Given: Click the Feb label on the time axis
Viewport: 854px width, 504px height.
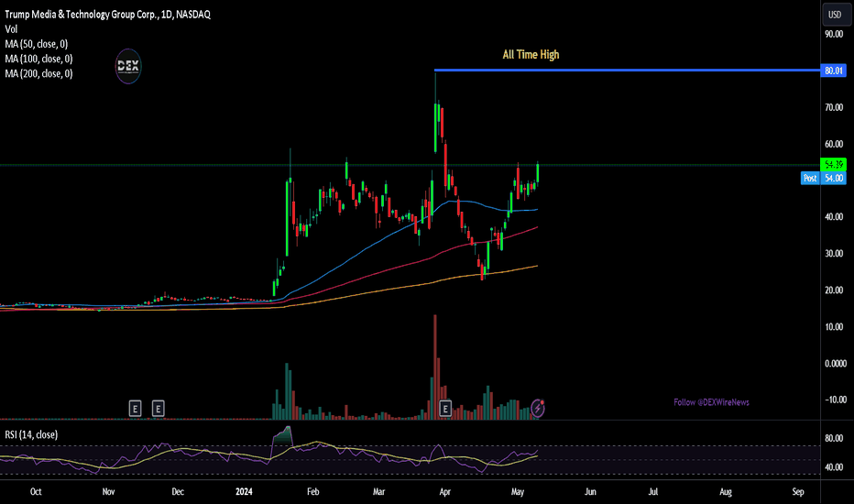Looking at the screenshot, I should click(x=312, y=492).
